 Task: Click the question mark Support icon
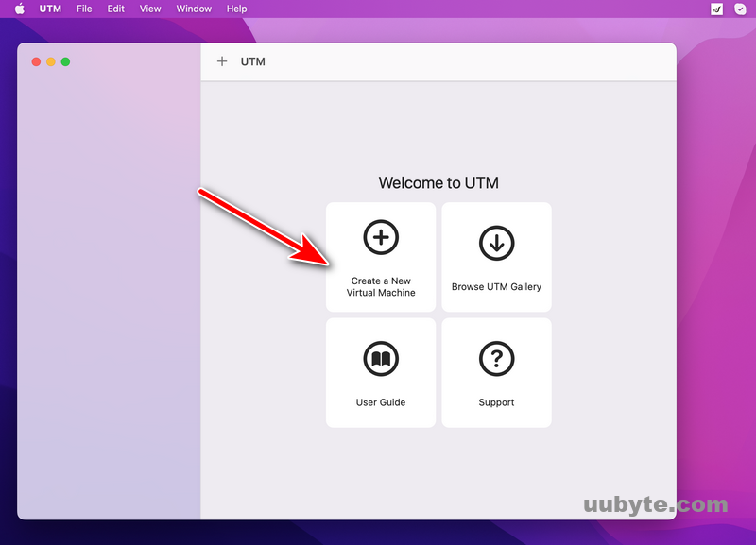point(496,359)
